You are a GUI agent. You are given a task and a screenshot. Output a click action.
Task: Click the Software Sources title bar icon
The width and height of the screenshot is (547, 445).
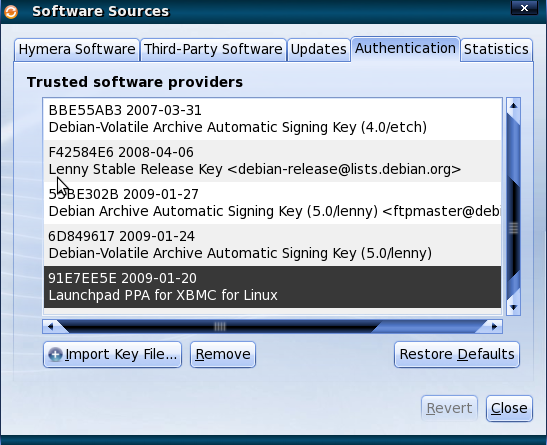click(x=11, y=12)
